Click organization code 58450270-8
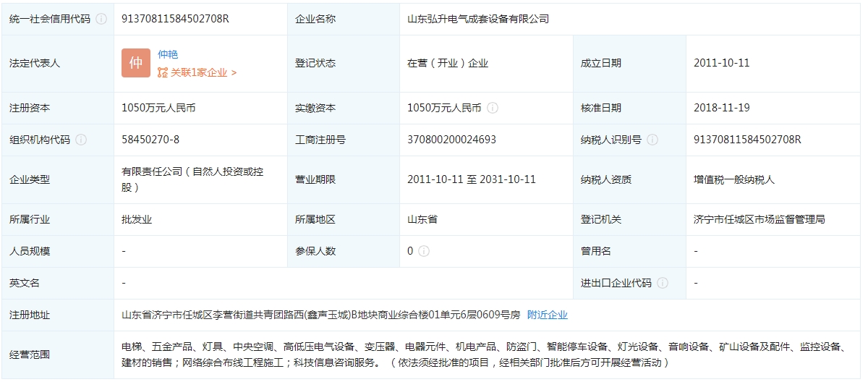 pyautogui.click(x=150, y=139)
